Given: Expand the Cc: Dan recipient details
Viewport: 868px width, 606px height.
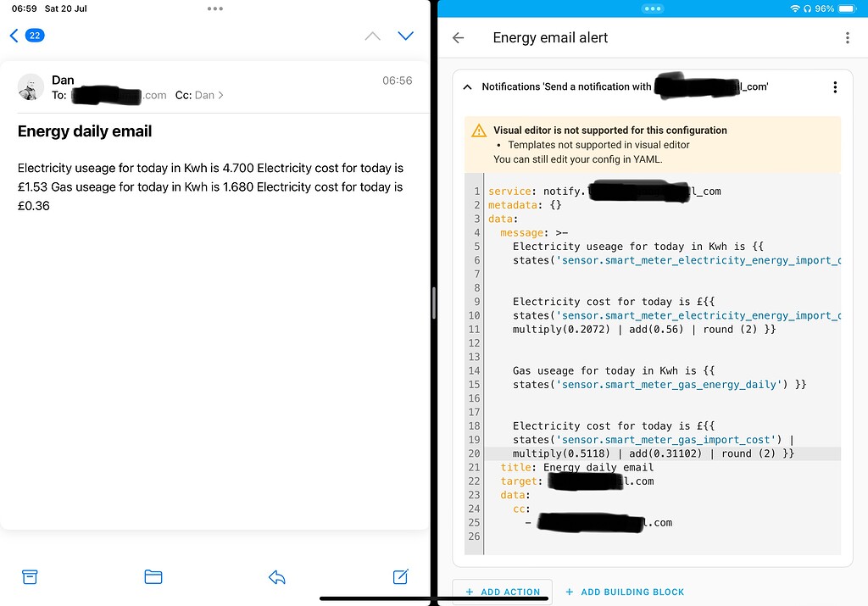Looking at the screenshot, I should (x=200, y=95).
